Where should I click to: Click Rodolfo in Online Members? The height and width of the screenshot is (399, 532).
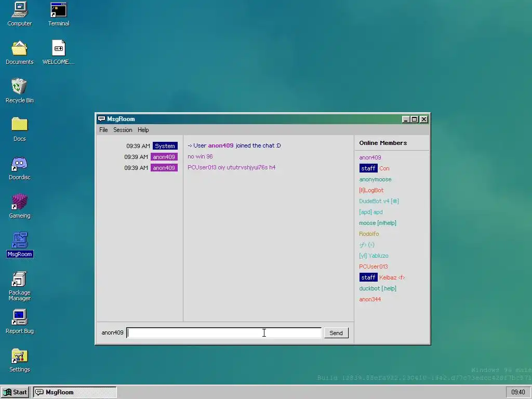click(x=369, y=234)
